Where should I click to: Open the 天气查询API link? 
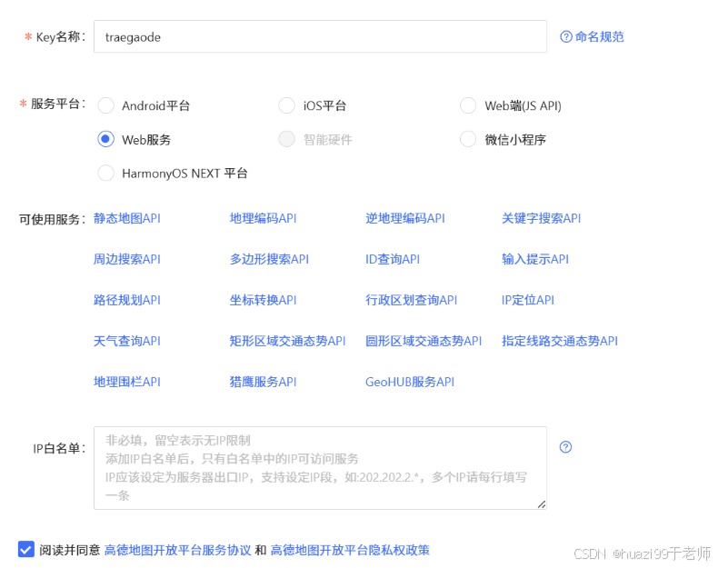coord(126,341)
